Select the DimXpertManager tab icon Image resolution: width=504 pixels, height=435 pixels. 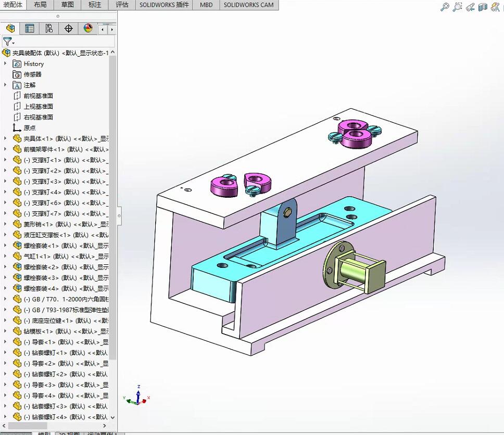(x=68, y=28)
